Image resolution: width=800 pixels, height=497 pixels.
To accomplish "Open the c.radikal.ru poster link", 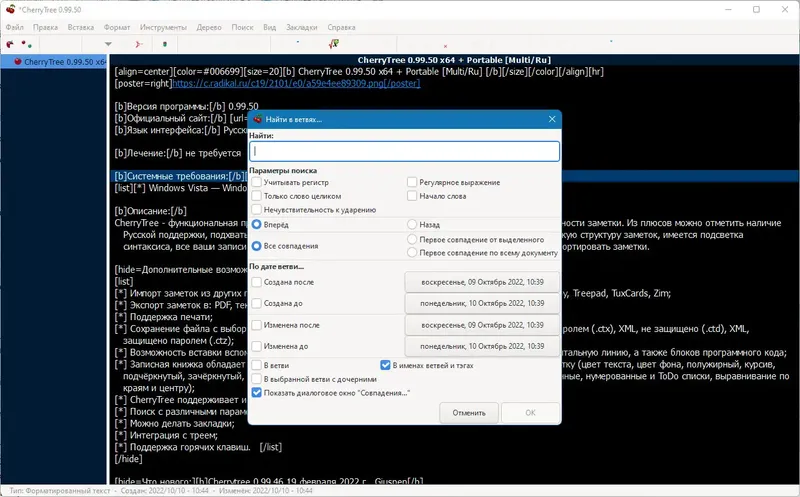I will pos(296,83).
